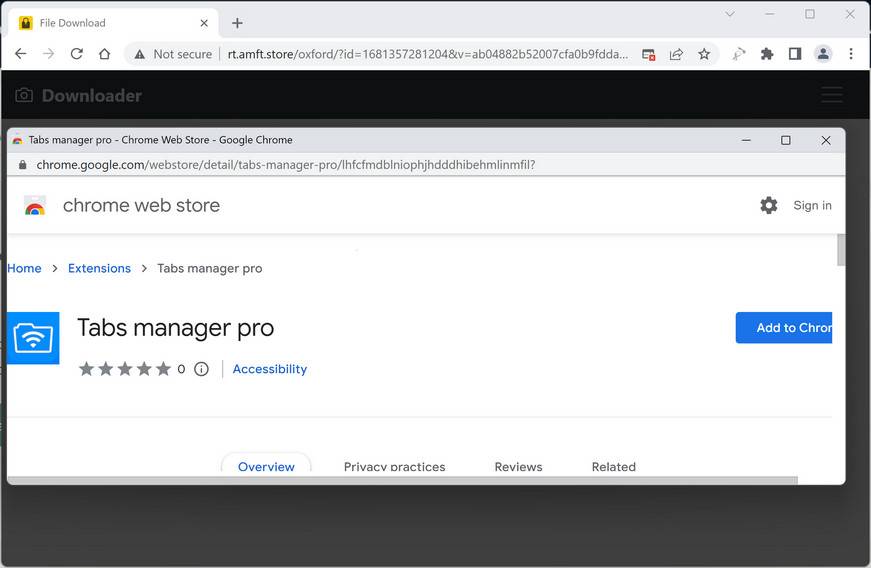Minimize the Tabs manager pro popup window
Screen dimensions: 871x568
coord(746,140)
